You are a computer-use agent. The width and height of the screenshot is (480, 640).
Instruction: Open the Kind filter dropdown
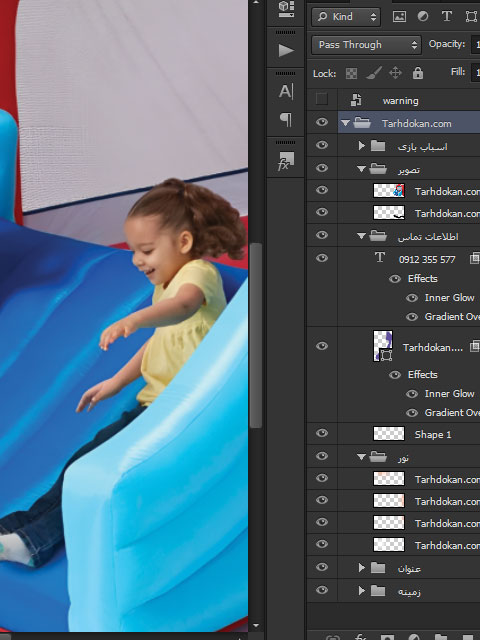coord(346,17)
